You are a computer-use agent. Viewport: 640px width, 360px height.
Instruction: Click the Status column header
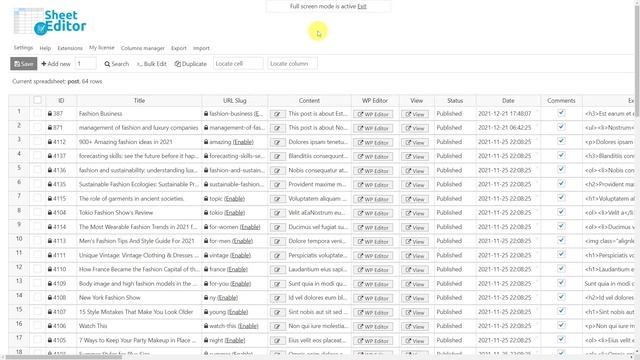point(455,100)
